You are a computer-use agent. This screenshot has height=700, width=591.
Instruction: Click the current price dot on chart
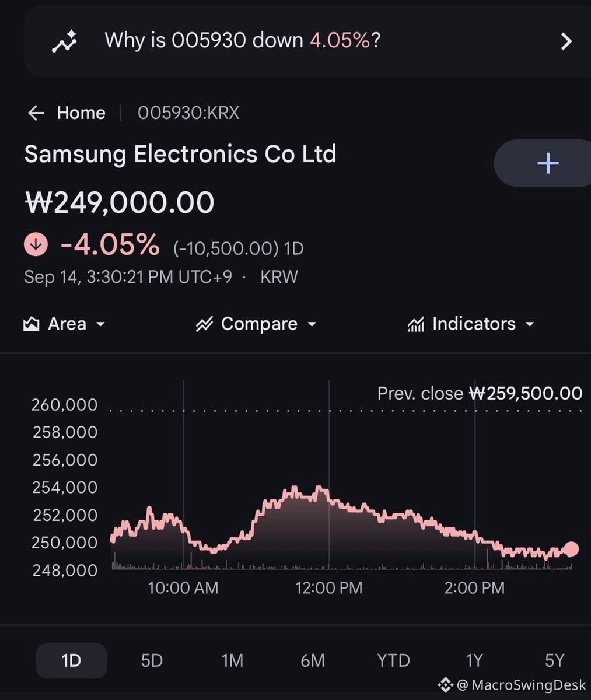(x=571, y=549)
